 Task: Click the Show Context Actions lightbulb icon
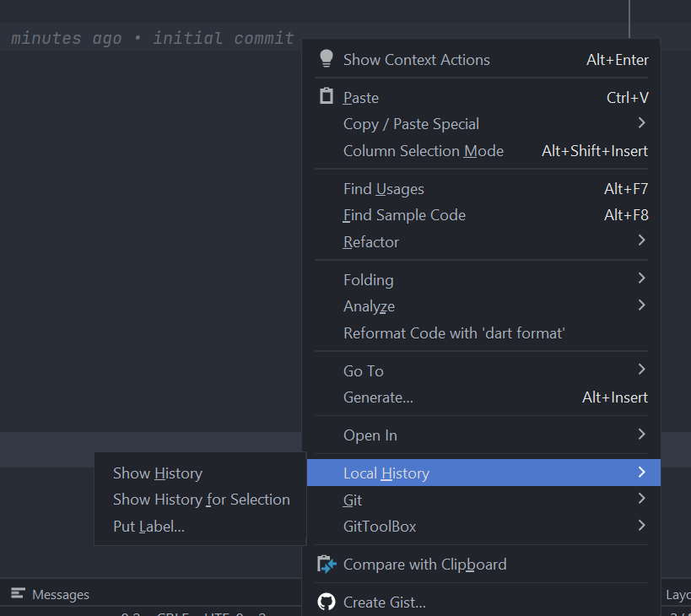point(327,59)
